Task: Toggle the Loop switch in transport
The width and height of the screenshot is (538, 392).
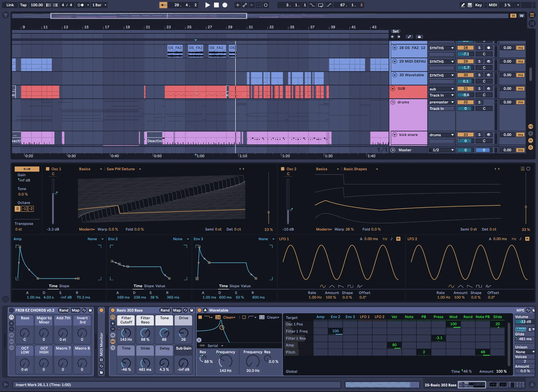Action: (321, 5)
